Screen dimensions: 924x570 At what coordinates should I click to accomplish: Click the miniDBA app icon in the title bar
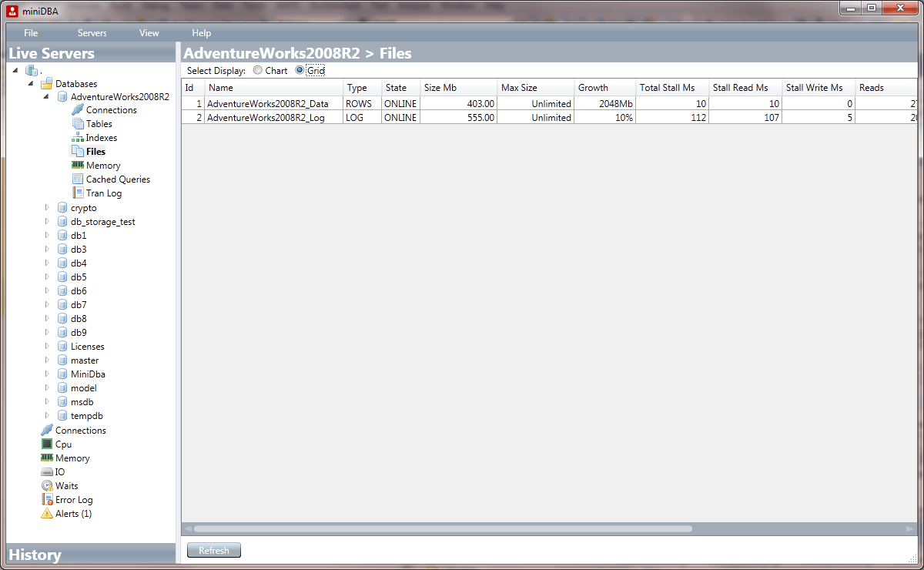(x=12, y=10)
